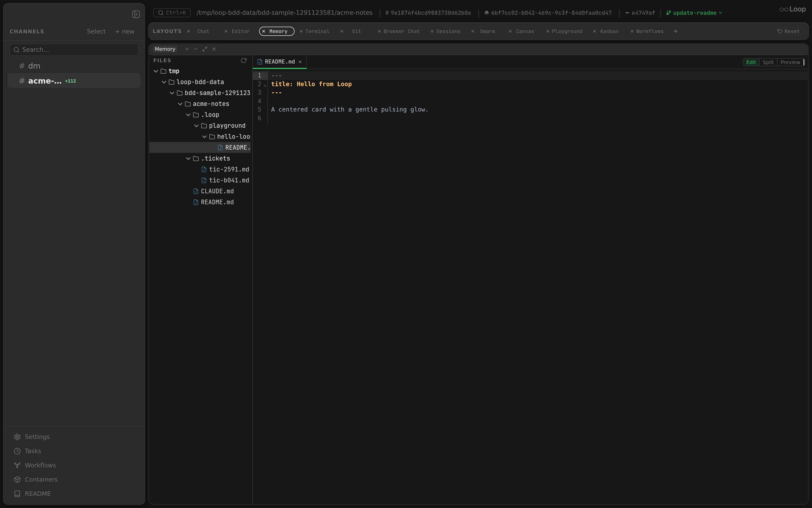
Task: Switch to the Editor layout
Action: pyautogui.click(x=241, y=31)
